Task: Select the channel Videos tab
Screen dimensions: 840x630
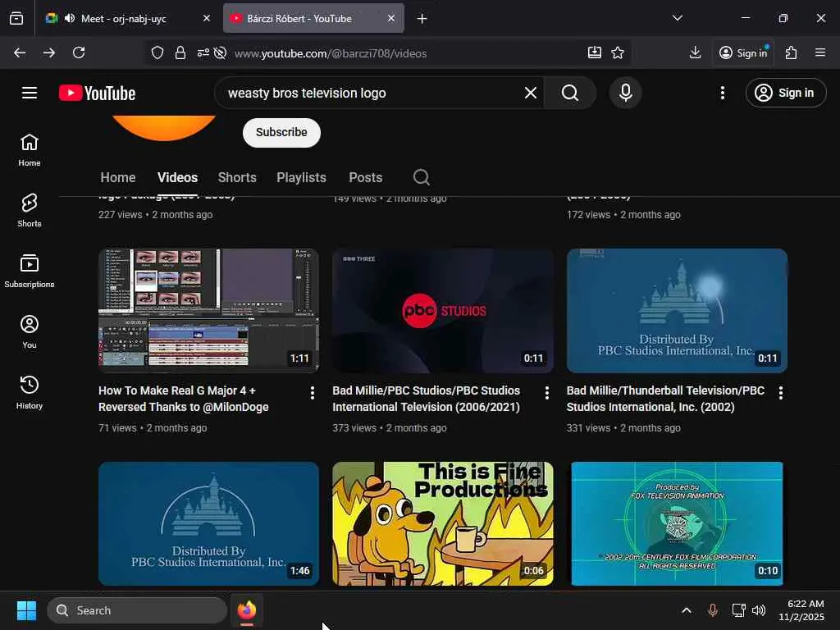Action: 177,177
